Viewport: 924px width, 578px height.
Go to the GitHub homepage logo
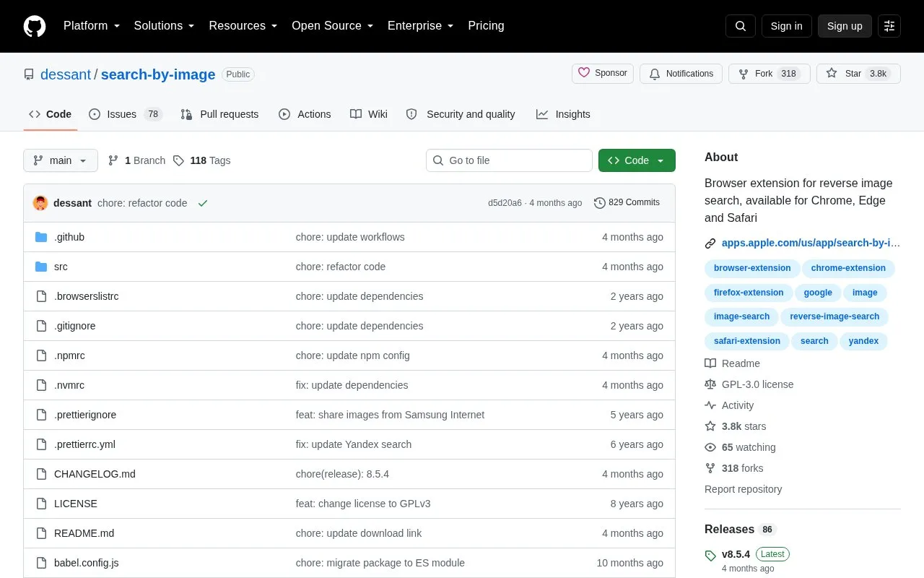(35, 26)
